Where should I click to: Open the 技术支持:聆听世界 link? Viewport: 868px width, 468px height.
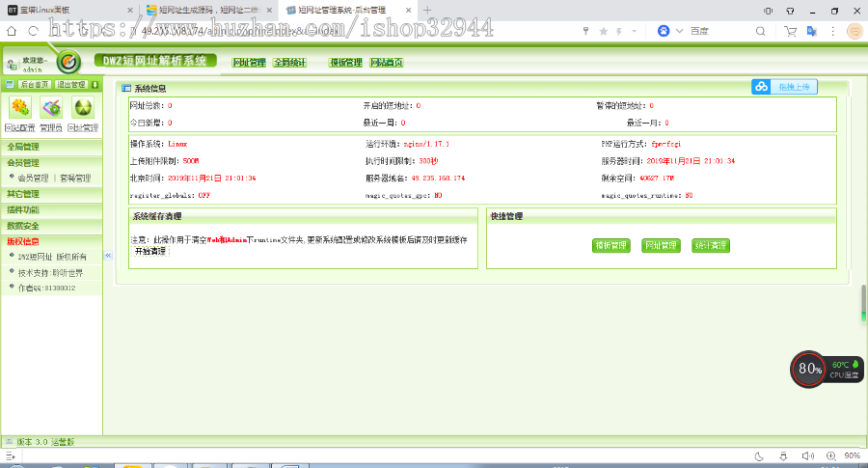point(50,273)
